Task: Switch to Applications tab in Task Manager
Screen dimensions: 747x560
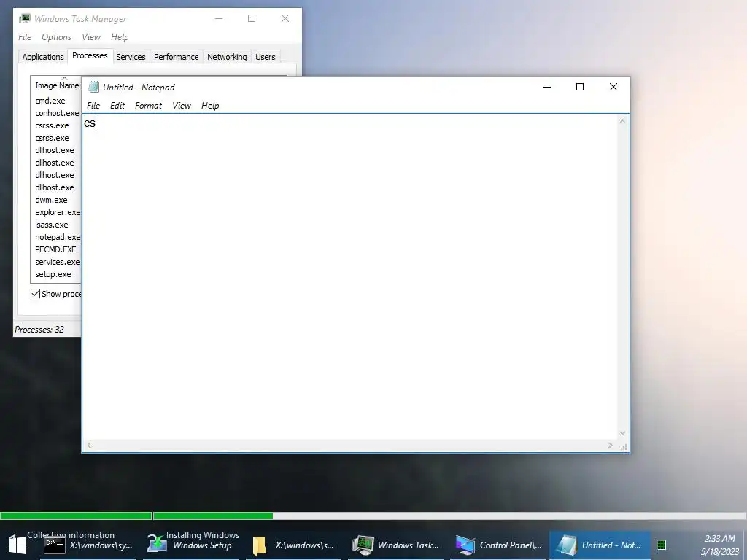Action: pos(43,57)
